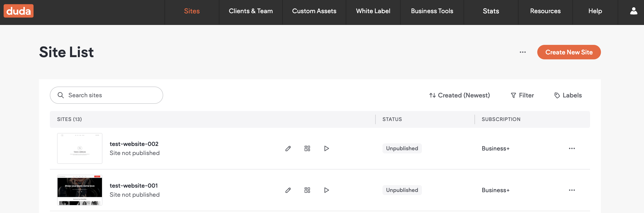Image resolution: width=644 pixels, height=213 pixels.
Task: Preview test-website-001 with the play icon
Action: click(x=326, y=190)
